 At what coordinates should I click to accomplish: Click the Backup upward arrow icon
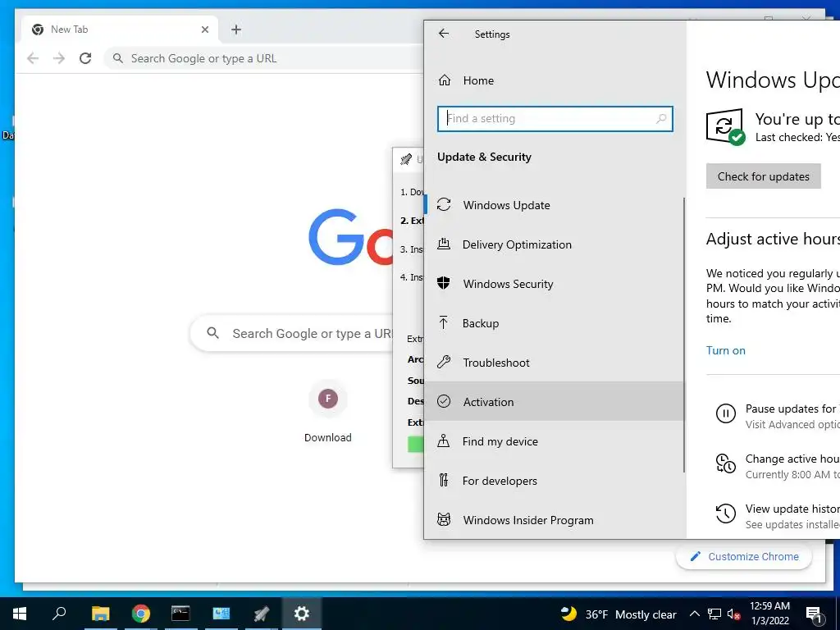click(444, 322)
